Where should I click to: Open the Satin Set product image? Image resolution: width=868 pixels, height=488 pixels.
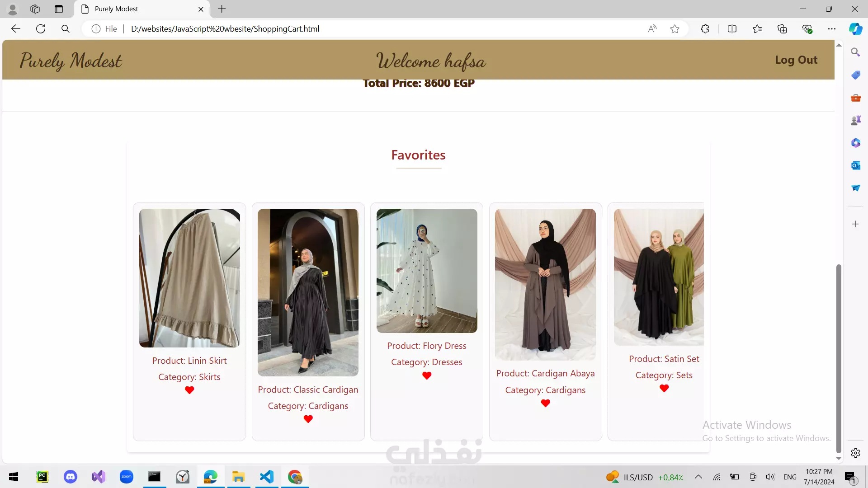659,277
